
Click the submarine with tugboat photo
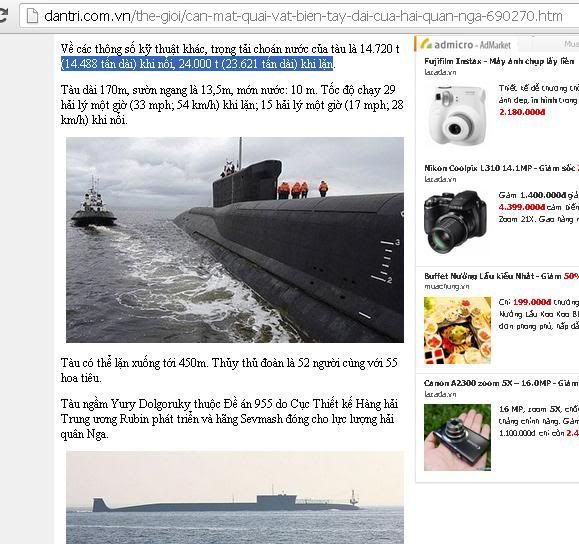235,240
